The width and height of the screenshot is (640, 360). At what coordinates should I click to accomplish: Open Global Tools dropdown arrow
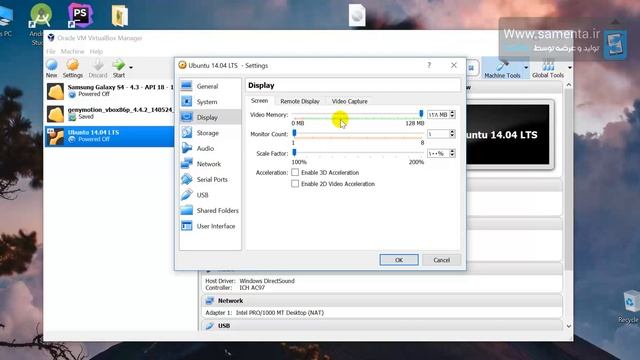tap(570, 68)
